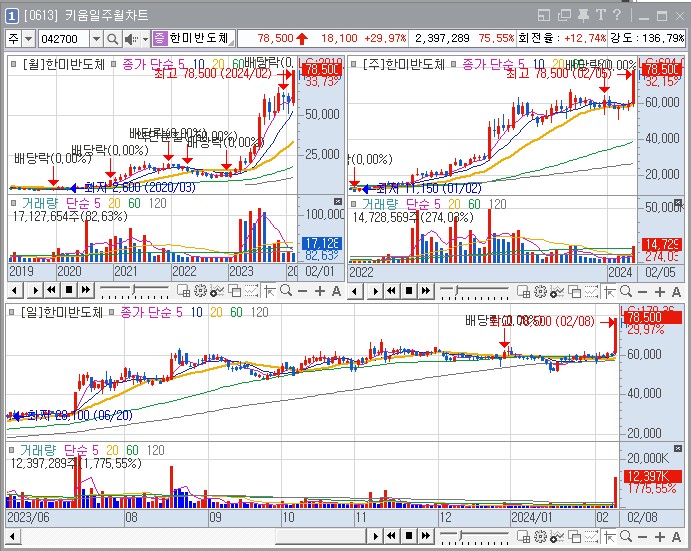Click crosshair cursor icon in weekly chart toolbar
This screenshot has width=691, height=551.
[x=609, y=291]
